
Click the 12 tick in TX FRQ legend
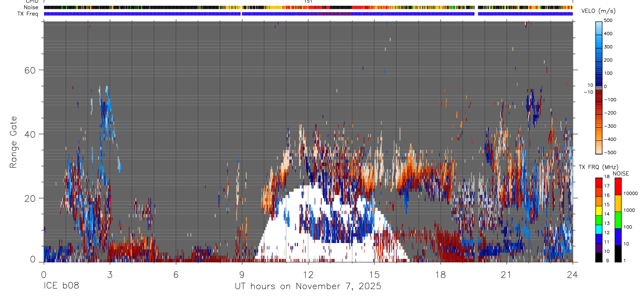click(607, 233)
